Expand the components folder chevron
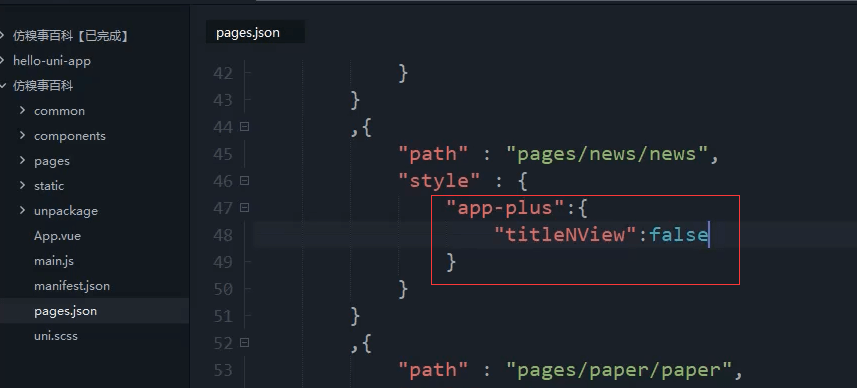The height and width of the screenshot is (388, 857). point(22,136)
